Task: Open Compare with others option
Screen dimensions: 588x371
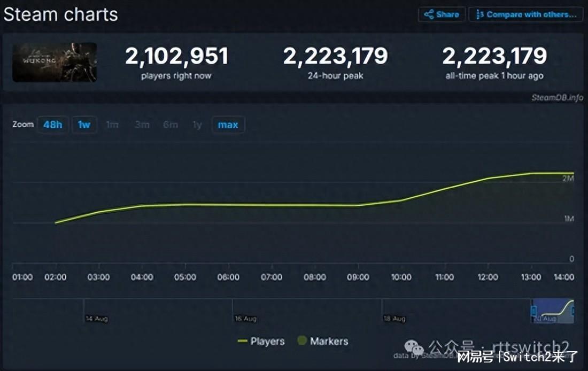Action: (x=526, y=14)
